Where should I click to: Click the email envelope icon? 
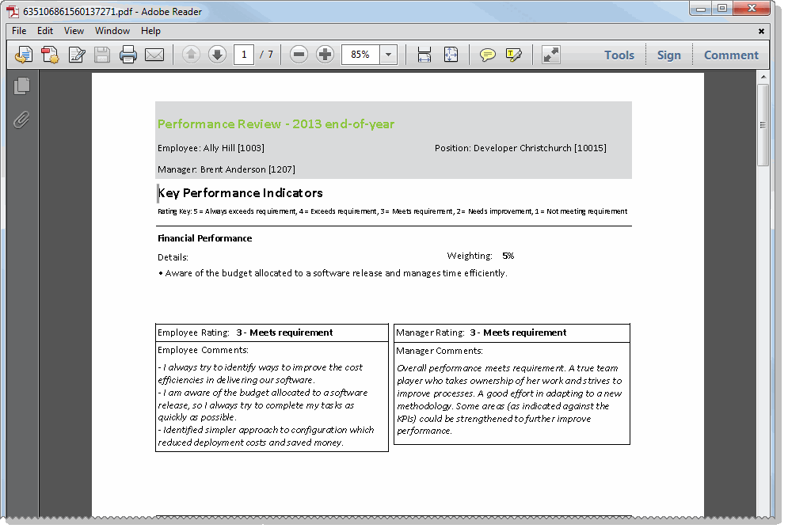[x=154, y=55]
